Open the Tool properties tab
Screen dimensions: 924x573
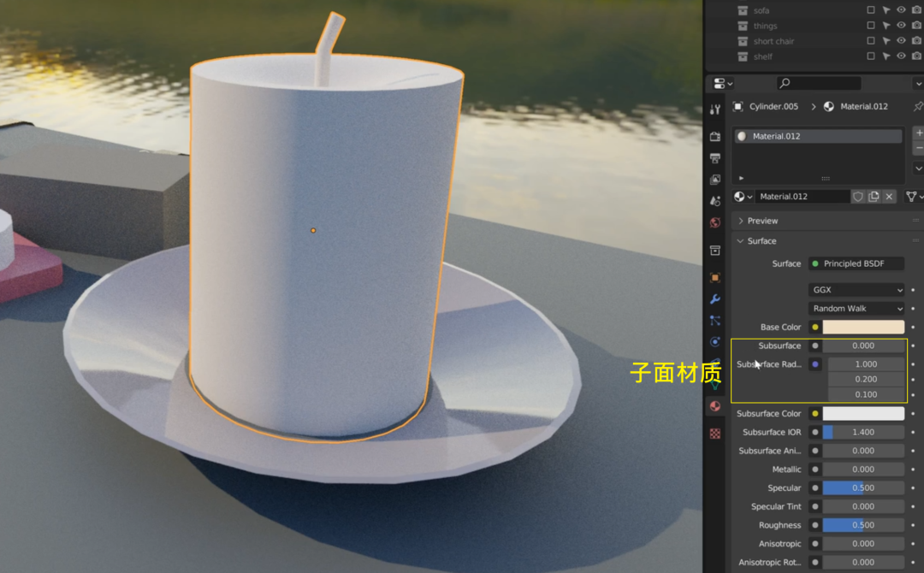click(714, 109)
